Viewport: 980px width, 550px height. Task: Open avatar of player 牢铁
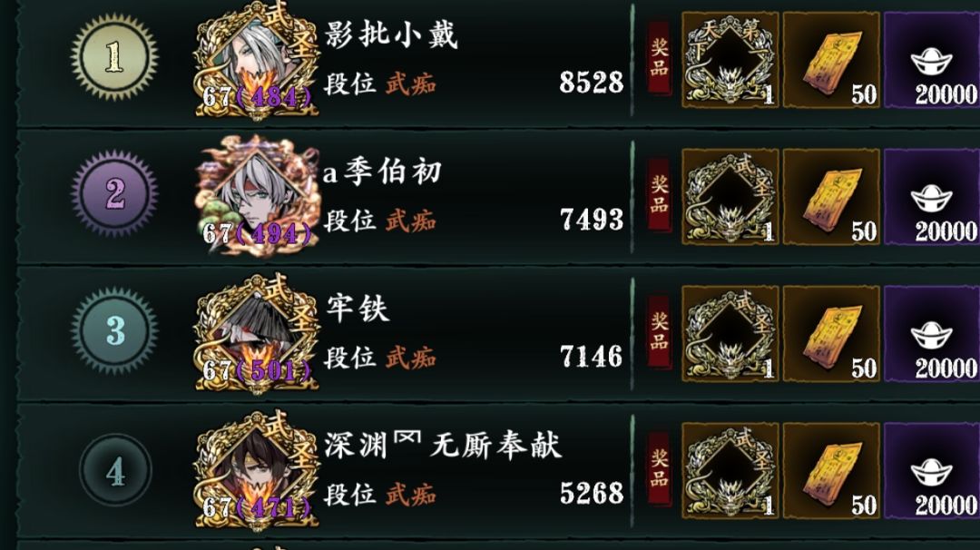[257, 332]
